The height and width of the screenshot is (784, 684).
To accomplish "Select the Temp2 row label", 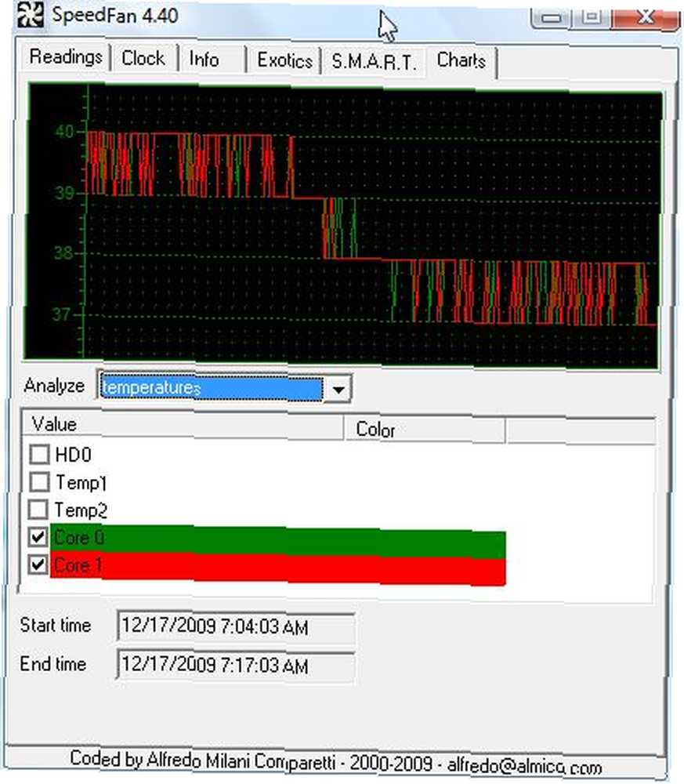I will 81,510.
